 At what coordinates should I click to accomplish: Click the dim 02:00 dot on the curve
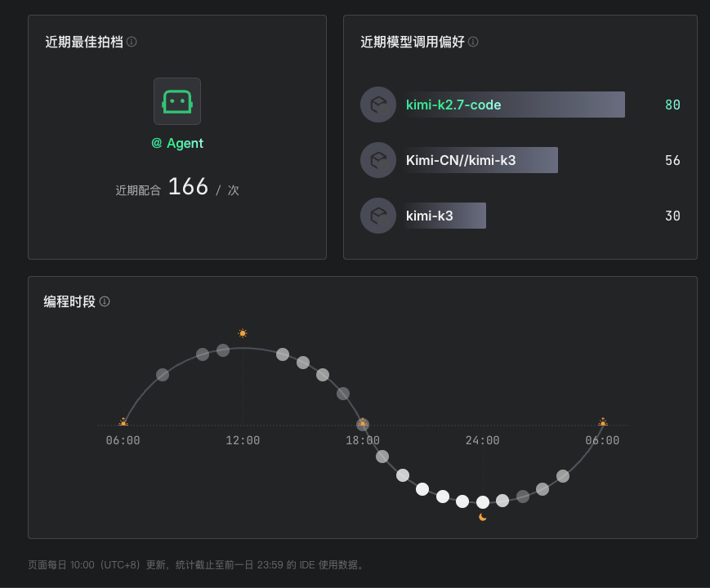pyautogui.click(x=523, y=497)
